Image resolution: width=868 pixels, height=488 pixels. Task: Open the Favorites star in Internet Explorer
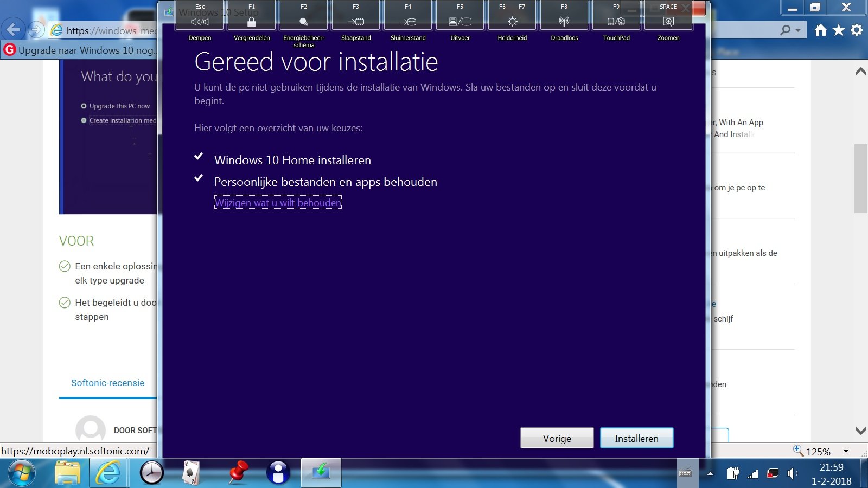[x=839, y=30]
